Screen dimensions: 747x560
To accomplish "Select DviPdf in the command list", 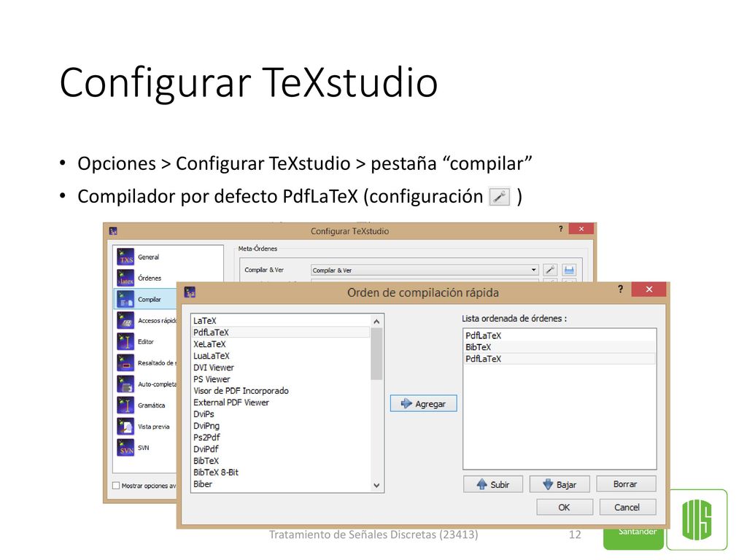I will click(281, 449).
